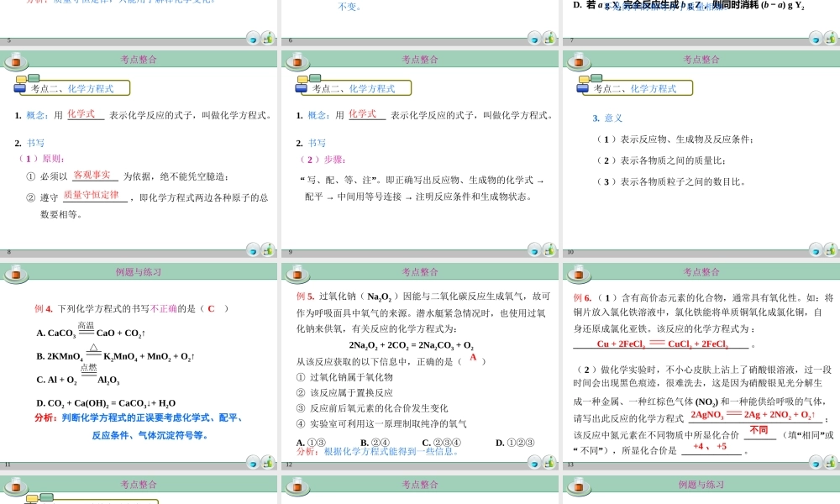This screenshot has width=840, height=504.
Task: Select the slide 12 thumbnail by its number label
Action: pos(289,465)
